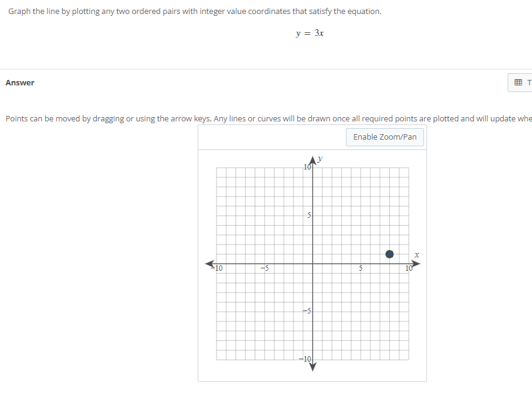Select the origin of the coordinate grid
Viewport: 532px width, 408px height.
(x=312, y=263)
